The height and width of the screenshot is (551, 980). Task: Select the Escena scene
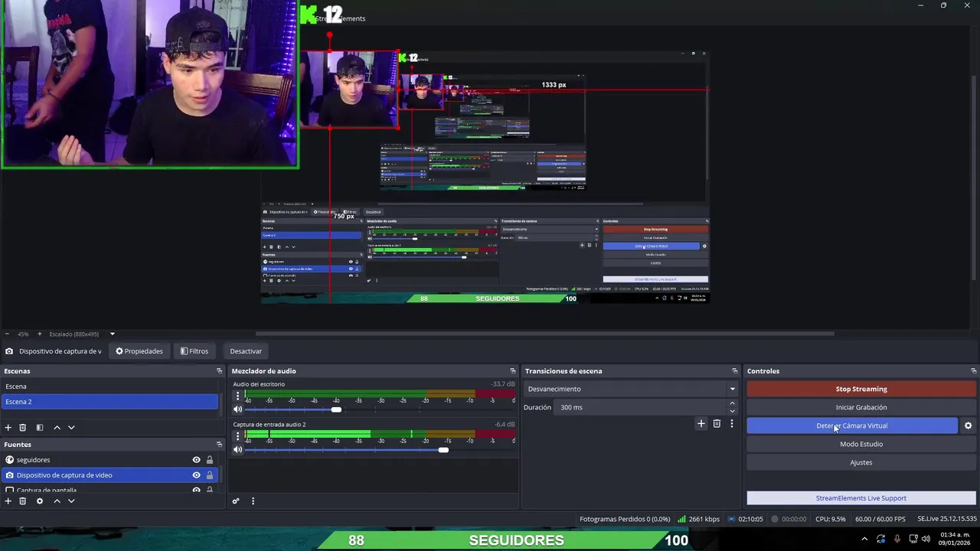pyautogui.click(x=110, y=386)
